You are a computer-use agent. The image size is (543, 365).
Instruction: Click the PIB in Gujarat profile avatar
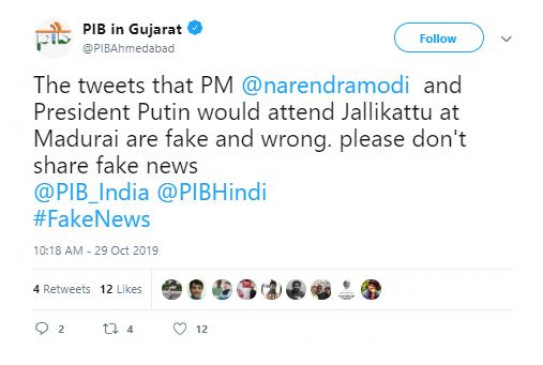pos(53,38)
